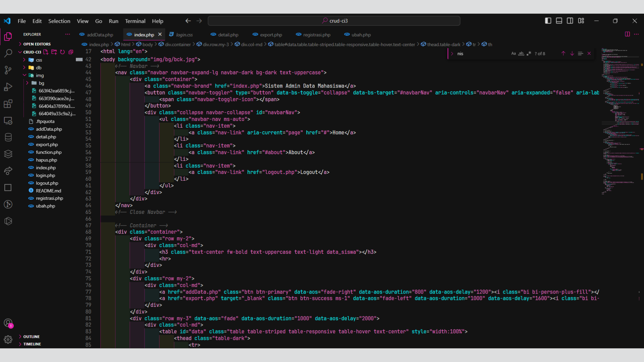Image resolution: width=644 pixels, height=362 pixels.
Task: Toggle Secondary Side Bar visibility
Action: point(570,21)
